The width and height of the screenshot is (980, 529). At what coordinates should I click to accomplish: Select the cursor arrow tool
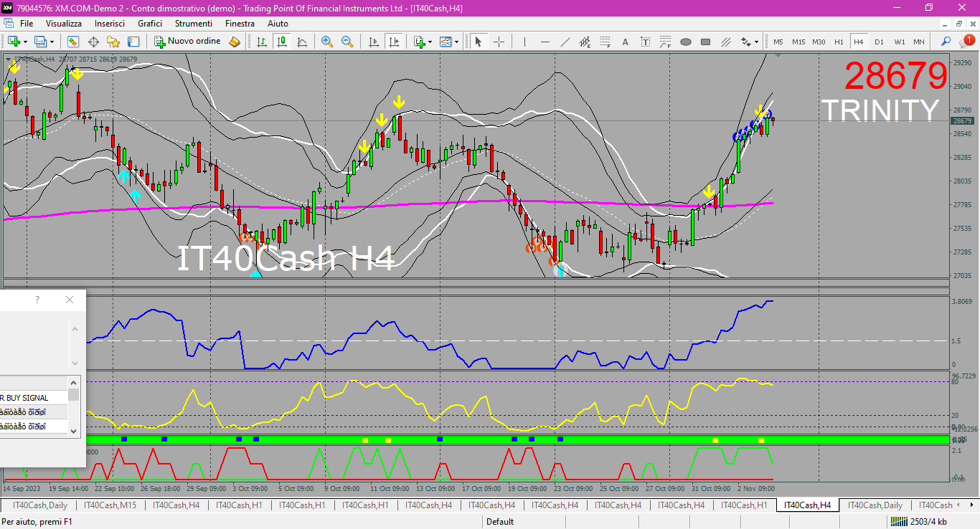(479, 42)
